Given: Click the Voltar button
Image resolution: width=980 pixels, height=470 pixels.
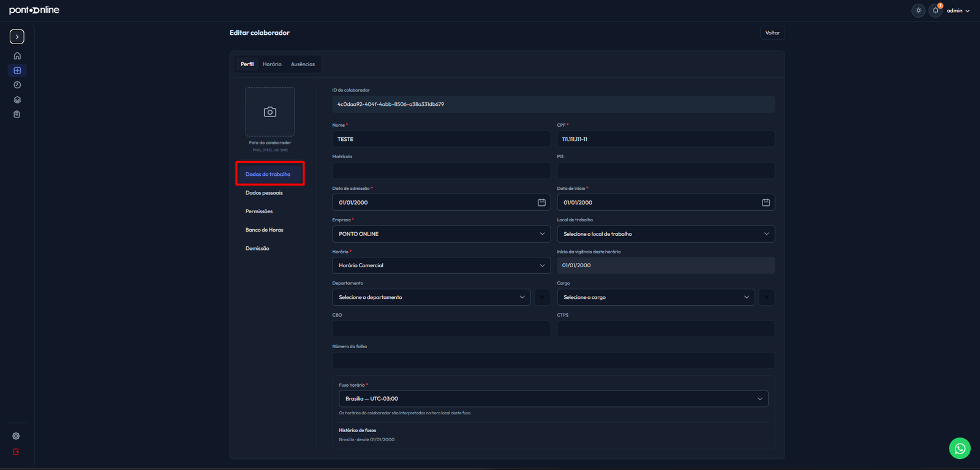Looking at the screenshot, I should point(772,33).
